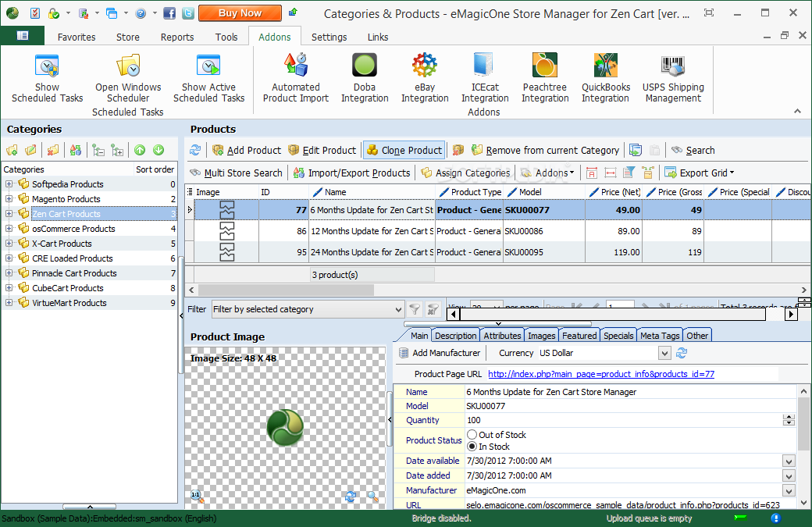The image size is (812, 527).
Task: Increase Quantity with stepper up arrow
Action: (x=789, y=417)
